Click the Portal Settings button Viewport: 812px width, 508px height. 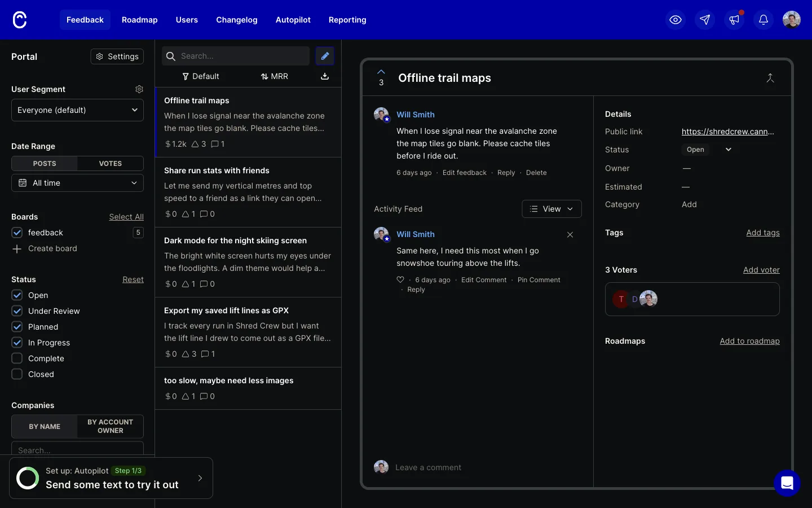click(x=117, y=56)
